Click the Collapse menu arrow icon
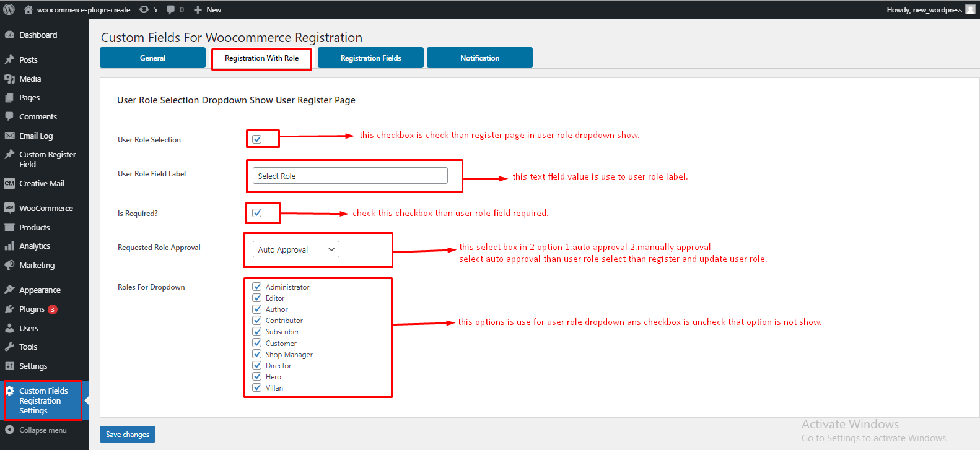The image size is (980, 450). pyautogui.click(x=9, y=430)
